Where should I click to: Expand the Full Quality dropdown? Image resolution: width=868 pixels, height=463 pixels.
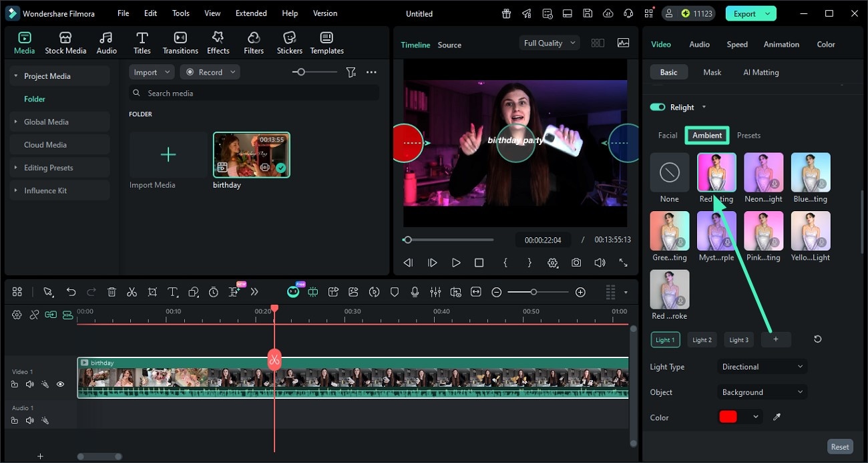coord(550,43)
